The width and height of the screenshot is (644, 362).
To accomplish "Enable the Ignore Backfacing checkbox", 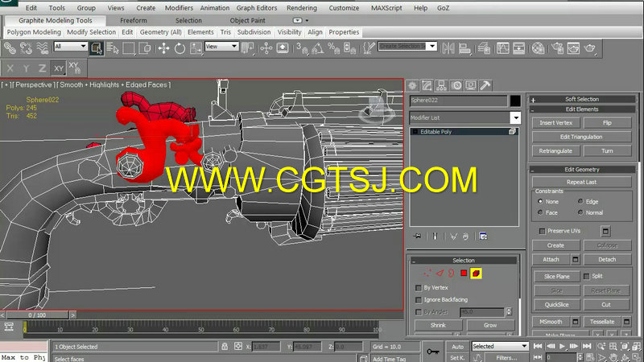I will pyautogui.click(x=419, y=299).
